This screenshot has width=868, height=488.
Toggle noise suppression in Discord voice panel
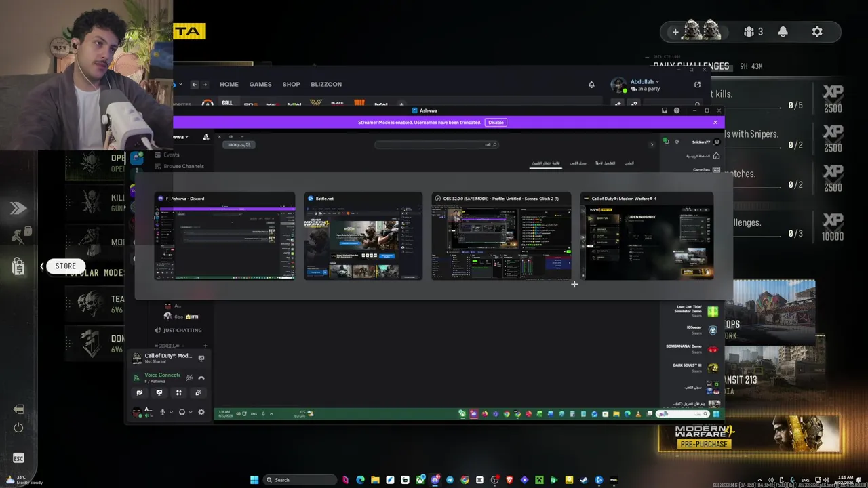[x=189, y=378]
